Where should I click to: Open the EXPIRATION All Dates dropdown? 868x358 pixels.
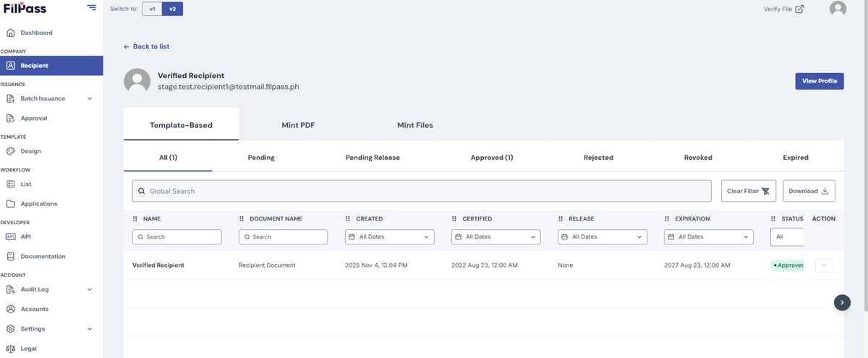(x=708, y=236)
